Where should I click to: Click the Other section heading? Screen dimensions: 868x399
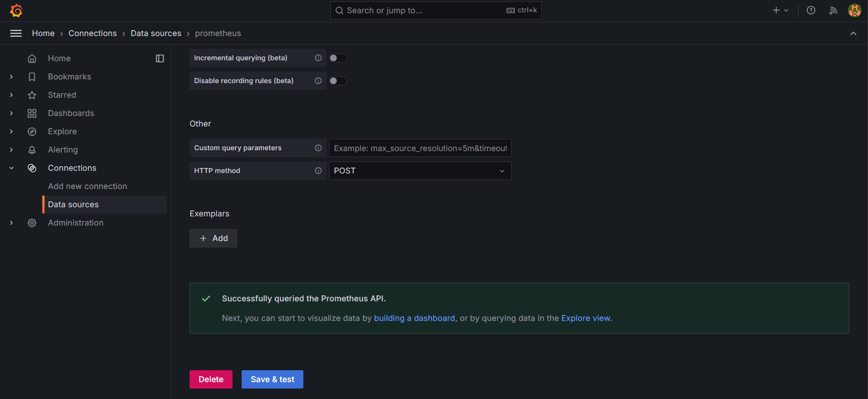click(x=200, y=124)
